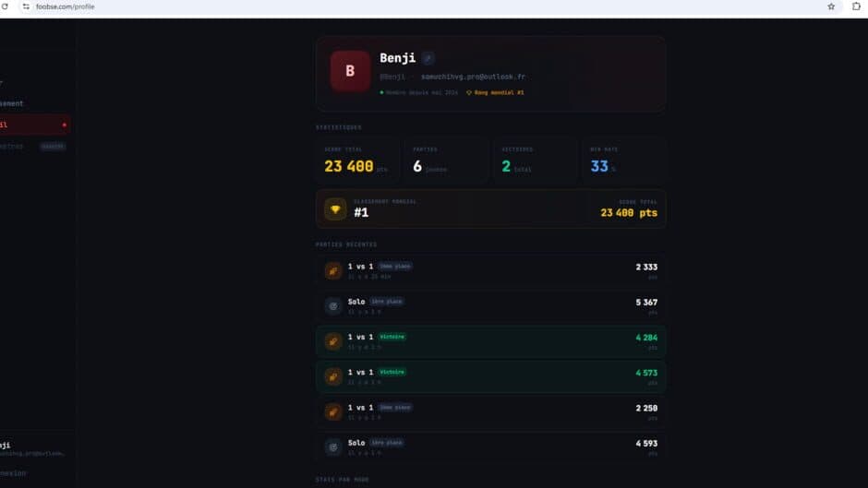Open the 1 vs 1 game worth 2 258 pts
Image resolution: width=868 pixels, height=488 pixels.
[490, 412]
